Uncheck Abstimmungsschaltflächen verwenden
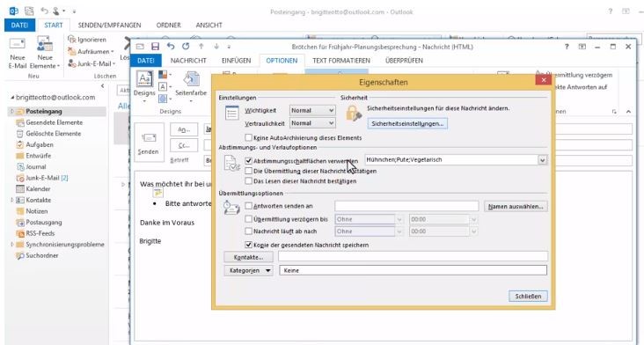This screenshot has height=345, width=644. [248, 161]
